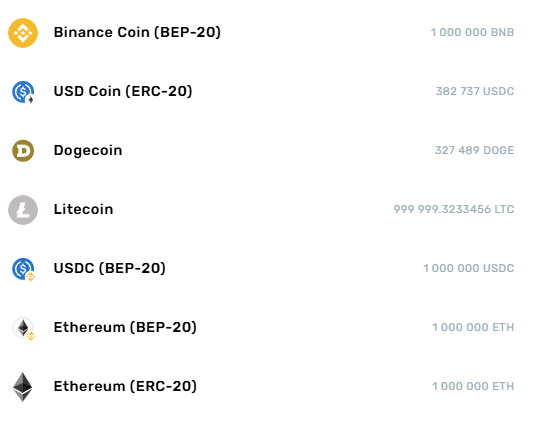Select Ethereum (BEP-20) label
538x426 pixels.
click(x=125, y=327)
